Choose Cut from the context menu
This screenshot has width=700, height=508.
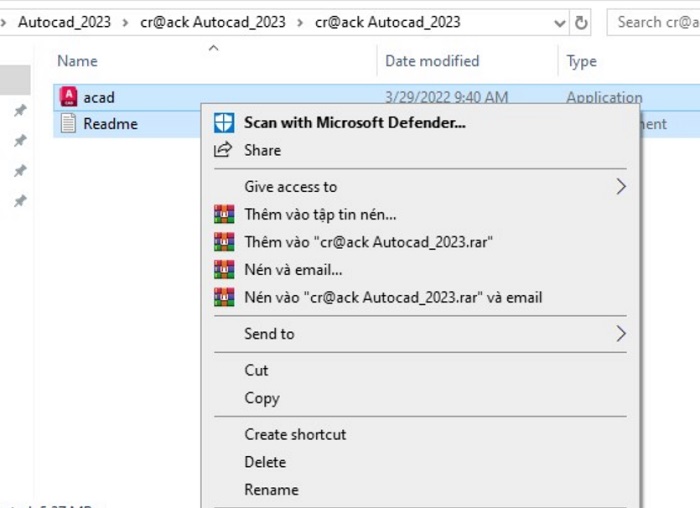pyautogui.click(x=421, y=371)
